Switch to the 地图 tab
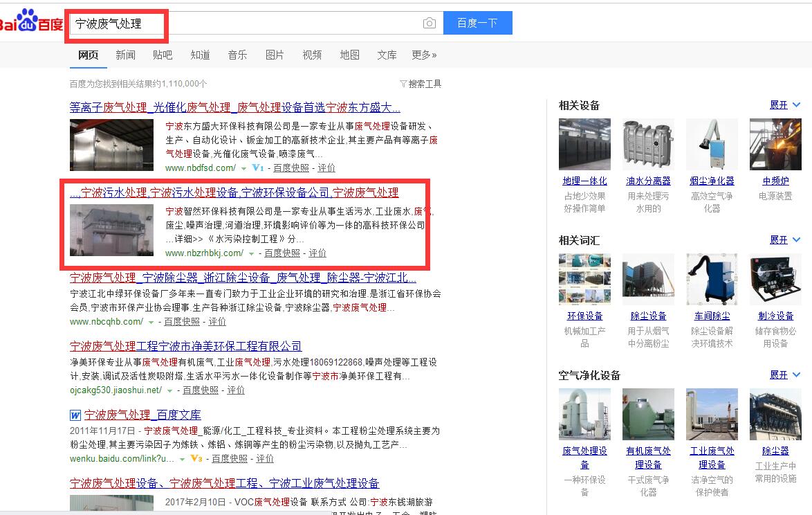Screen dimensions: 812x515 [349, 55]
